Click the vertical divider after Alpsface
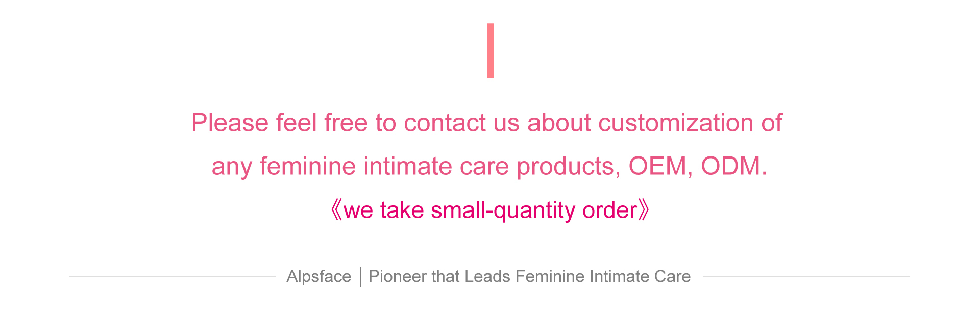Image resolution: width=980 pixels, height=316 pixels. [360, 277]
